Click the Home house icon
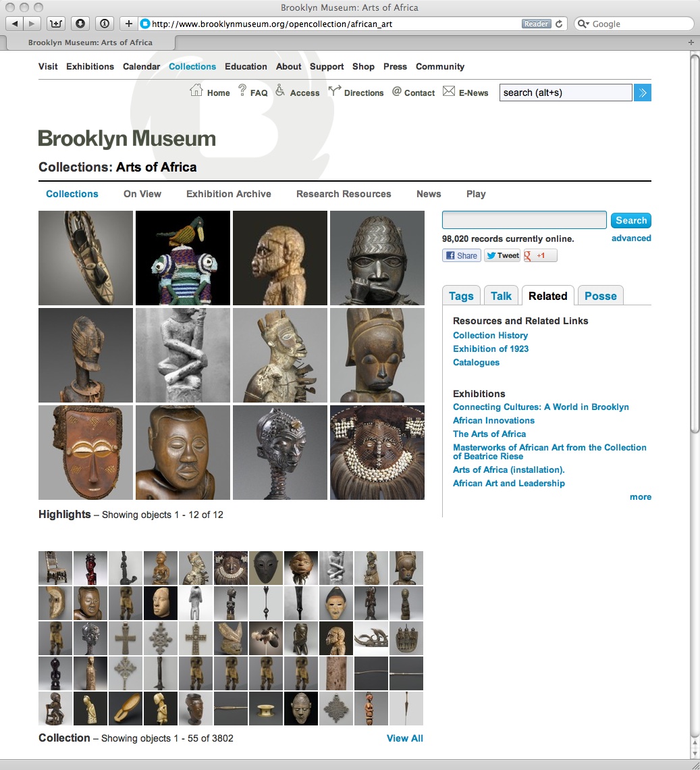700x770 pixels. (x=196, y=91)
